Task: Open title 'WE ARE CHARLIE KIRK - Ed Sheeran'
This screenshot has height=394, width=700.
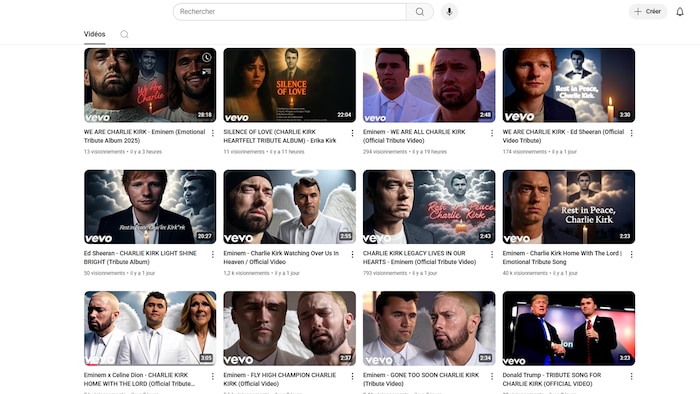Action: tap(563, 136)
